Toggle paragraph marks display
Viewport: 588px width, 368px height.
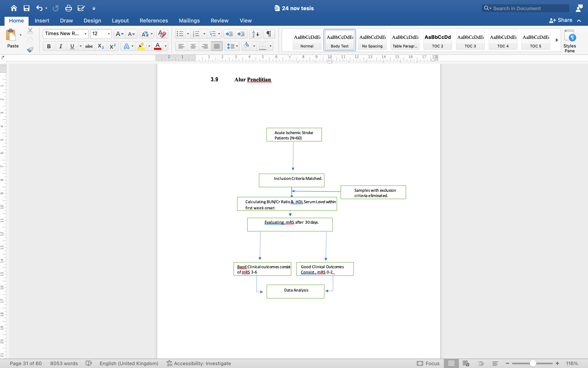269,34
